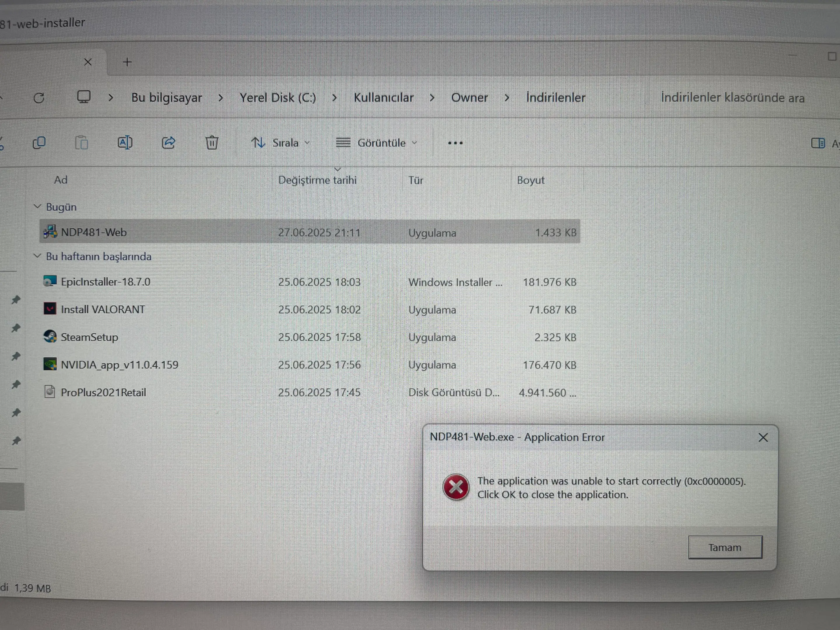Go to Yerel Disk (C:) in breadcrumb

pos(278,98)
